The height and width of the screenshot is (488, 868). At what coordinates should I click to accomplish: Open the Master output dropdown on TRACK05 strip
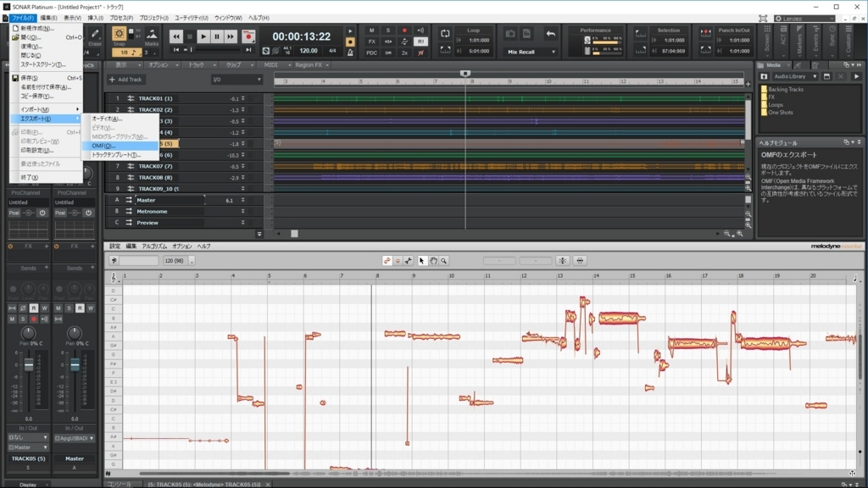pos(28,447)
